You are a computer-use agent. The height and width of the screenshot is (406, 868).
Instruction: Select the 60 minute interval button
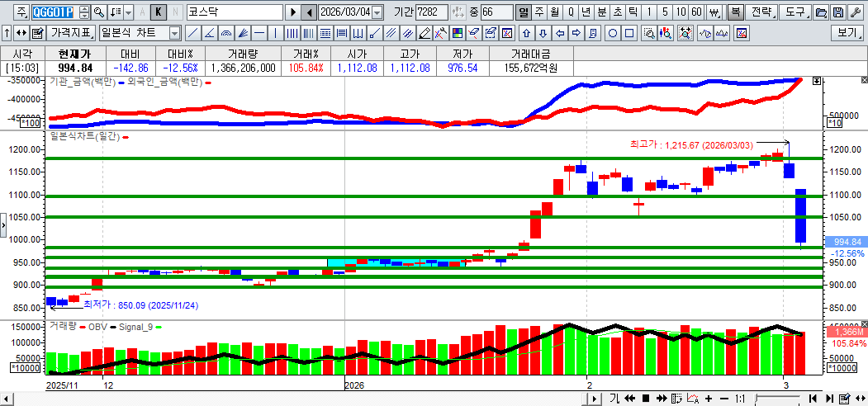pyautogui.click(x=697, y=12)
